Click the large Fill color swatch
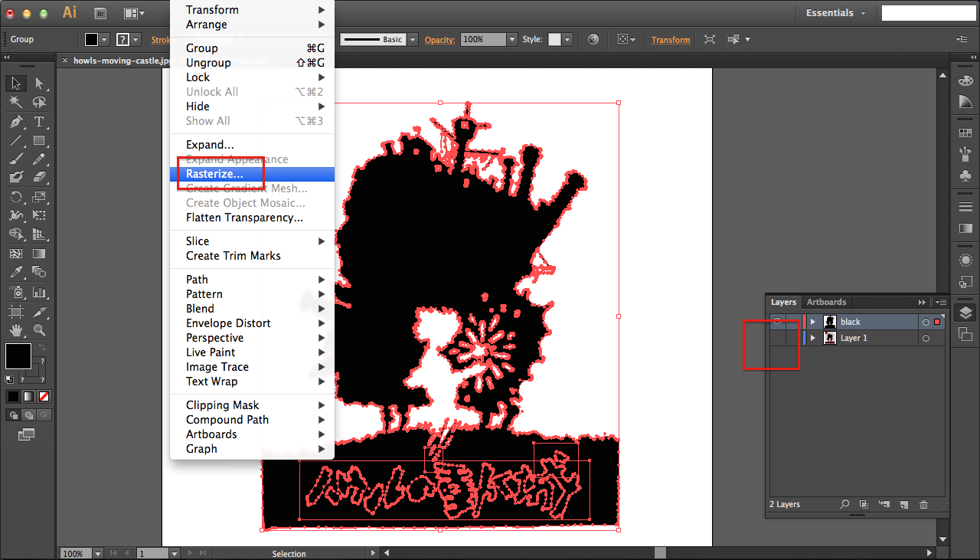The width and height of the screenshot is (980, 560). tap(18, 356)
